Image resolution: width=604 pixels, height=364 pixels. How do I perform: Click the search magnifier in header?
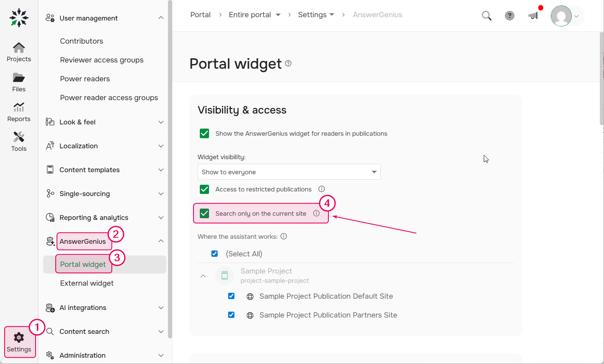(486, 16)
